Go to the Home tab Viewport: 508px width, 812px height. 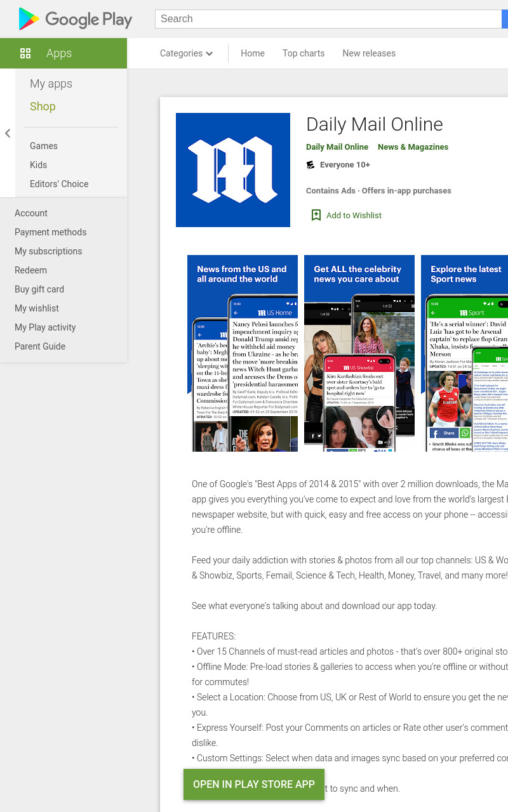[x=253, y=53]
